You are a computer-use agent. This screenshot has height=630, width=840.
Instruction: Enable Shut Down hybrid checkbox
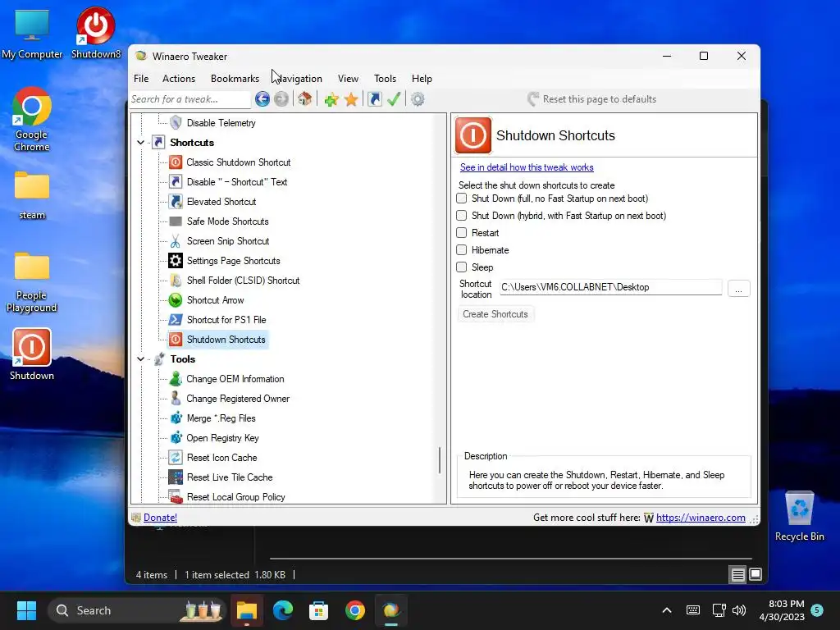[x=461, y=216]
